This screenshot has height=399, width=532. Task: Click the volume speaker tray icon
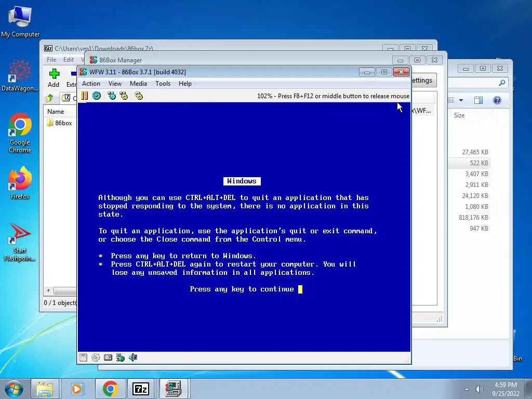pos(480,389)
